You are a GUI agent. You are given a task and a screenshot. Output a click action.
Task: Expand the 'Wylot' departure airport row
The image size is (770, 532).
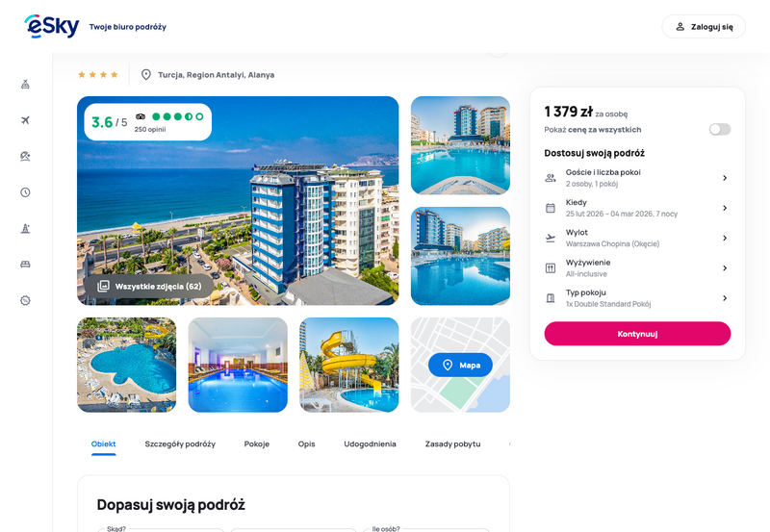[x=637, y=238]
